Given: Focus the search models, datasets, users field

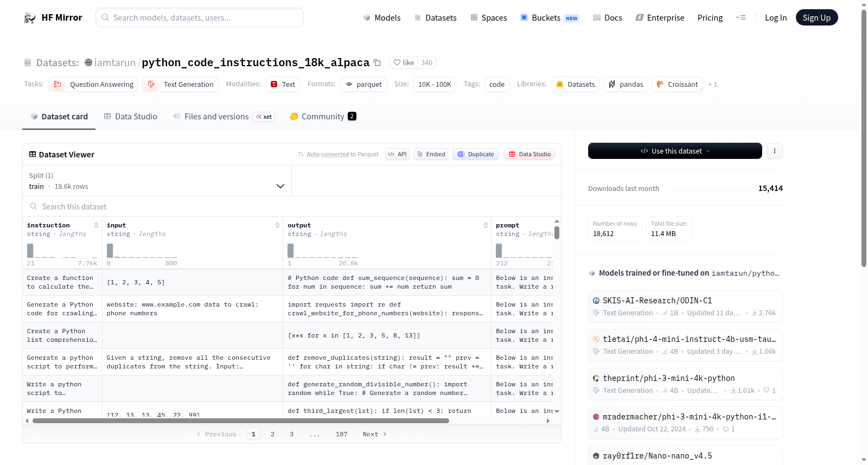Looking at the screenshot, I should (200, 17).
